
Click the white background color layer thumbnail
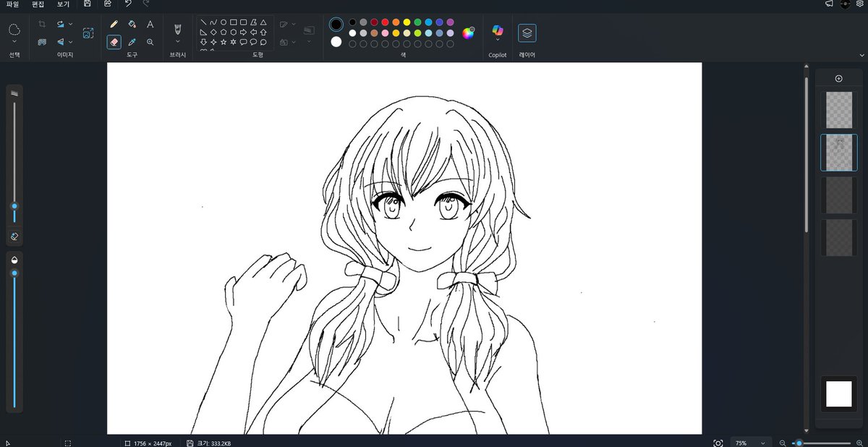pos(839,394)
